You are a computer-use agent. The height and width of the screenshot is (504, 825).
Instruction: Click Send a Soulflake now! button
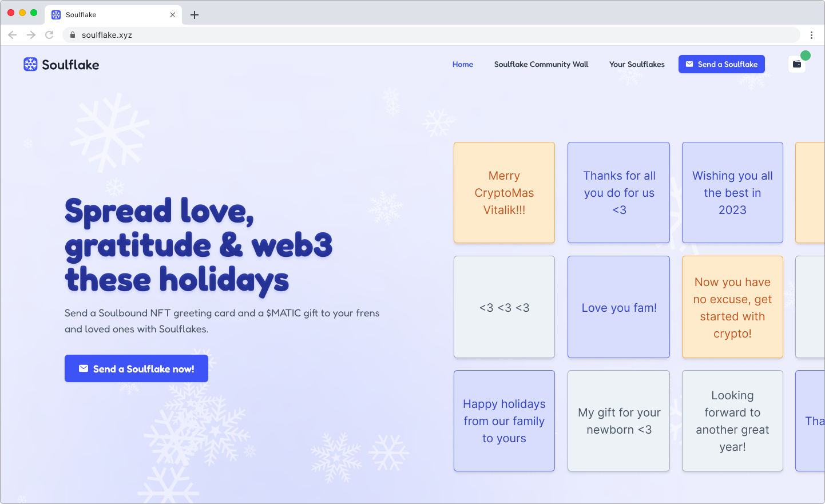(x=136, y=368)
